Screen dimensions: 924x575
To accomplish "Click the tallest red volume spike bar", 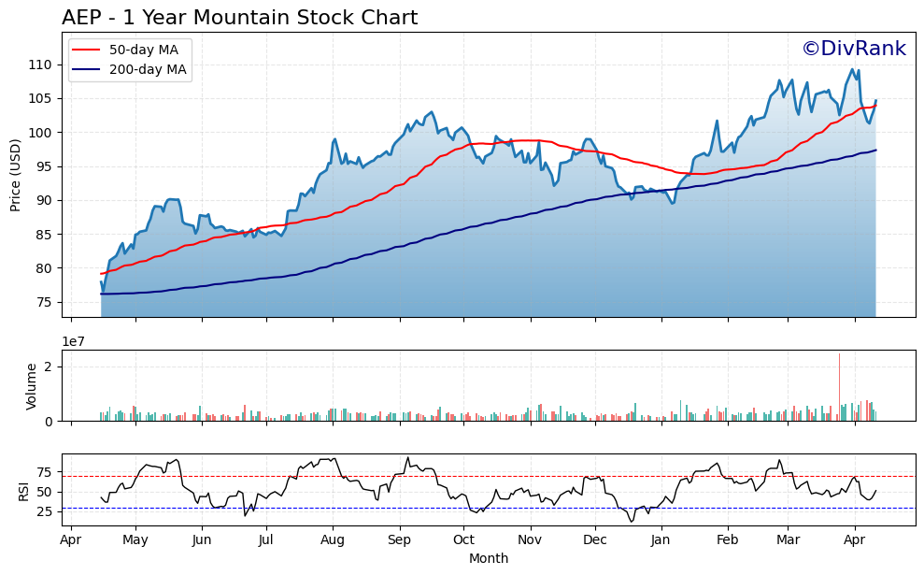I will pos(839,387).
